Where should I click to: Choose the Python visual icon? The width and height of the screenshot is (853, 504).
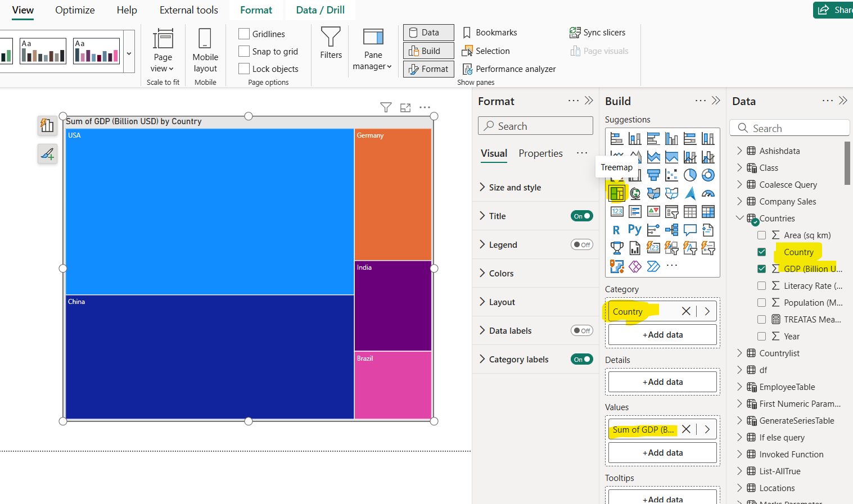[x=635, y=229]
